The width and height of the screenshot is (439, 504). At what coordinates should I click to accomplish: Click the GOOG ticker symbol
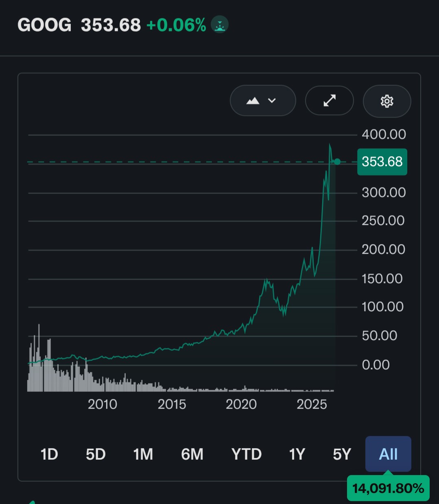tap(44, 25)
